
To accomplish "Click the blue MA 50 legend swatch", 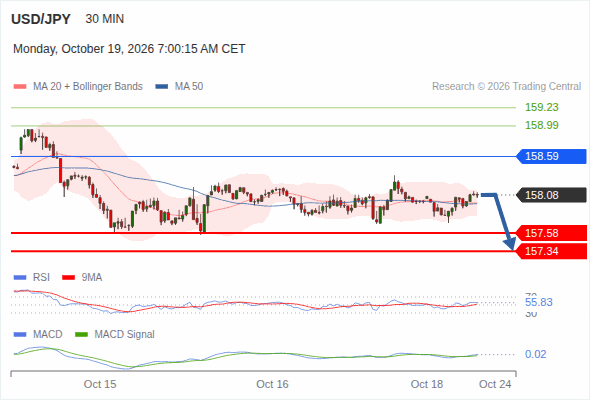I will tap(162, 87).
